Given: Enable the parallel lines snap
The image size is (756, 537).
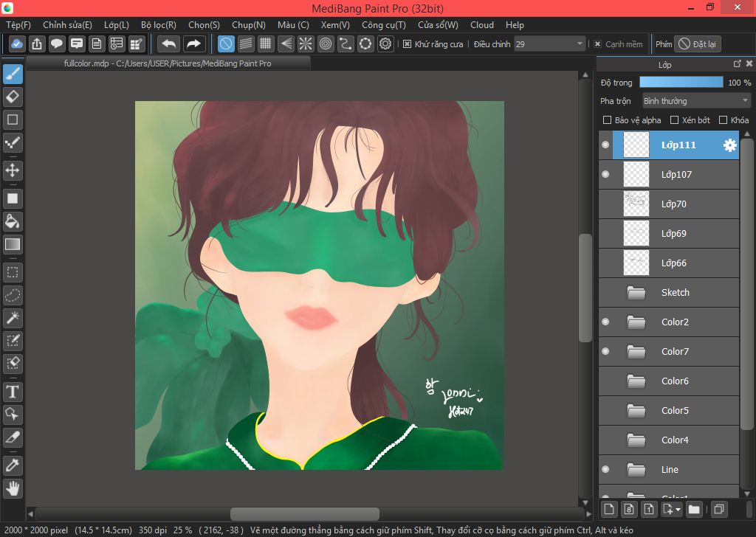Looking at the screenshot, I should click(246, 44).
